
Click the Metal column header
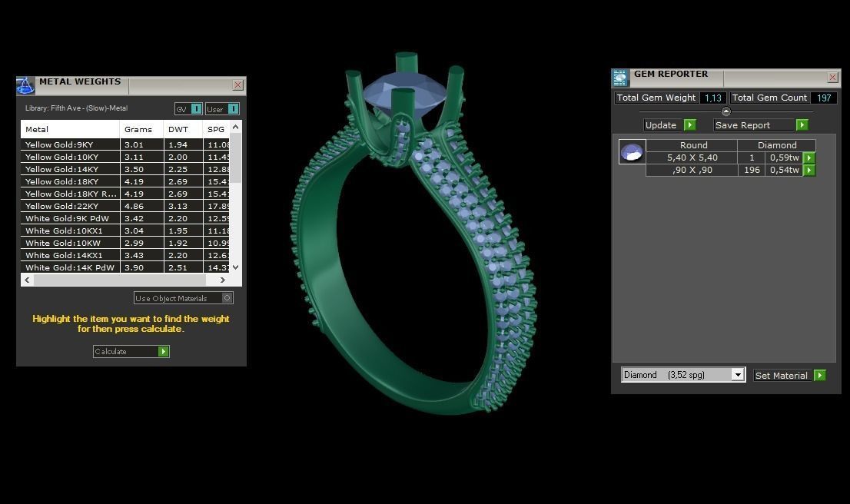[70, 129]
